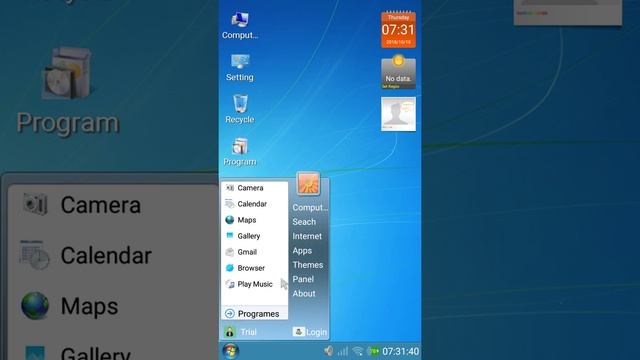The height and width of the screenshot is (360, 640).
Task: Click the Wi-Fi tray icon
Action: pyautogui.click(x=358, y=351)
